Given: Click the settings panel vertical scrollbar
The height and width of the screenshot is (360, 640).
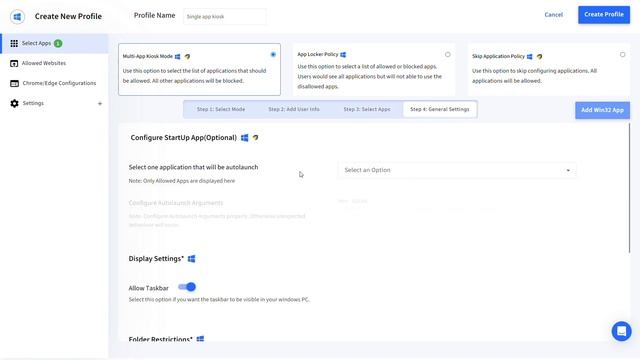Looking at the screenshot, I should tap(629, 189).
